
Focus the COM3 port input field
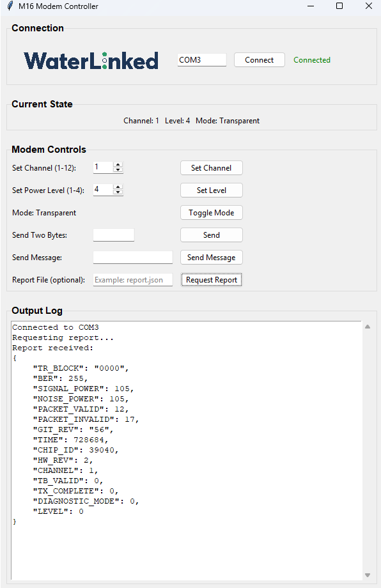tap(202, 60)
